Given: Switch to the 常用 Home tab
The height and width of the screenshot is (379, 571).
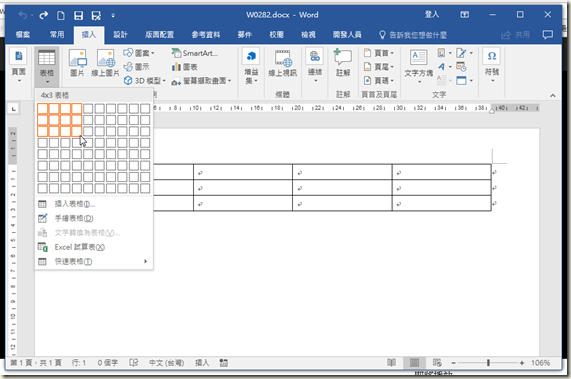Looking at the screenshot, I should coord(57,35).
